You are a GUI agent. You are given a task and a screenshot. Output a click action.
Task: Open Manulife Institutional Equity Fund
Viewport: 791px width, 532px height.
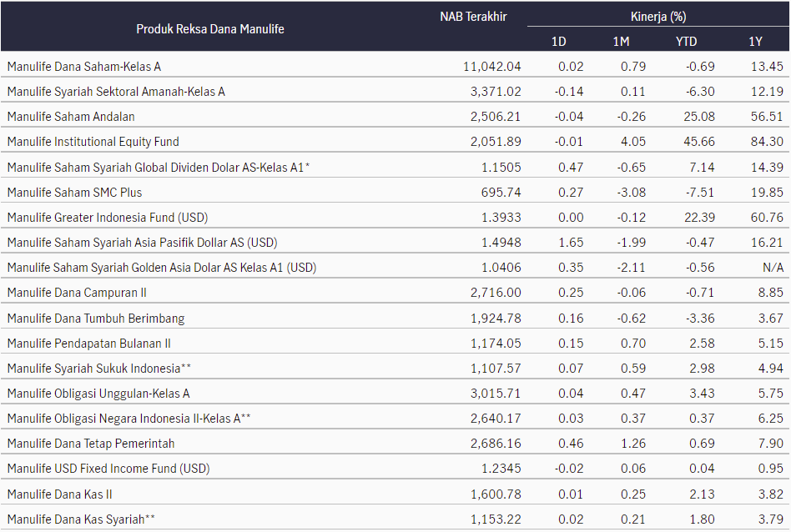[x=93, y=142]
